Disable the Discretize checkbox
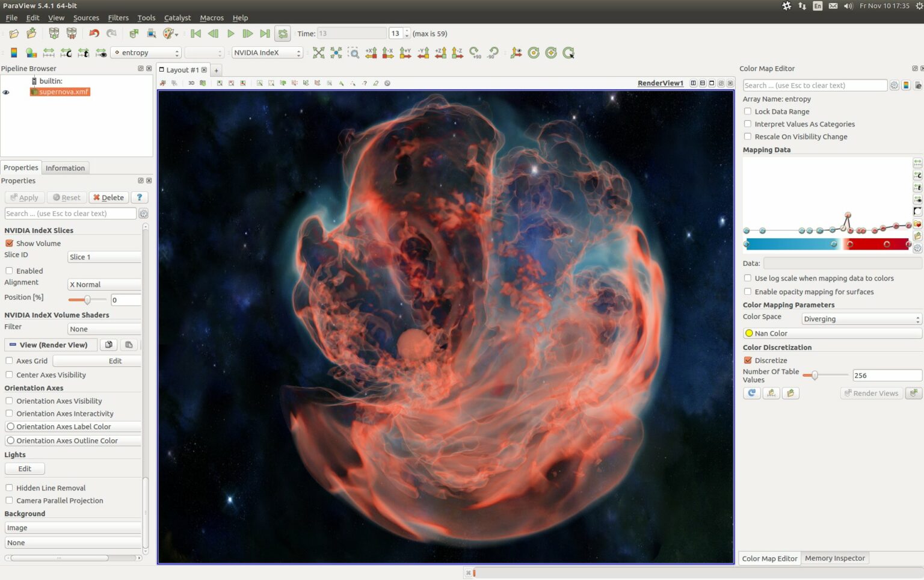This screenshot has height=580, width=924. point(748,360)
